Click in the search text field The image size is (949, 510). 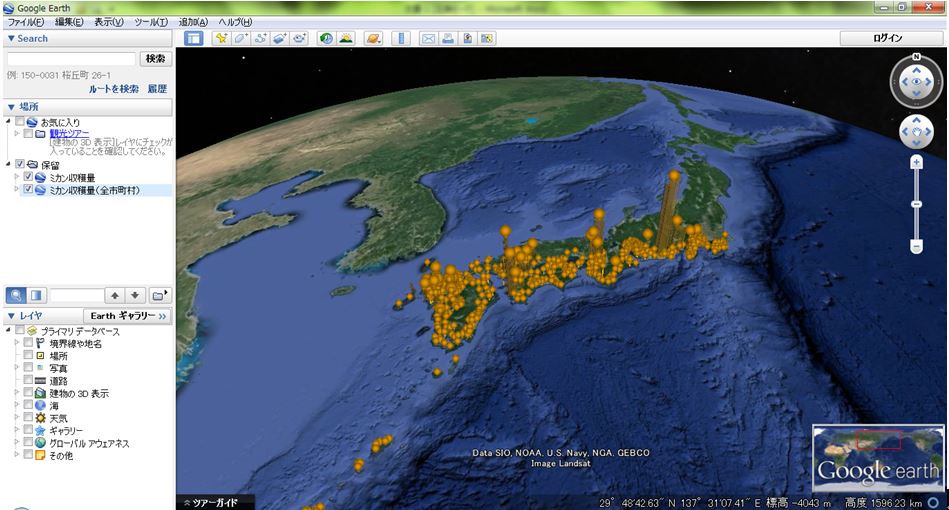tap(71, 59)
